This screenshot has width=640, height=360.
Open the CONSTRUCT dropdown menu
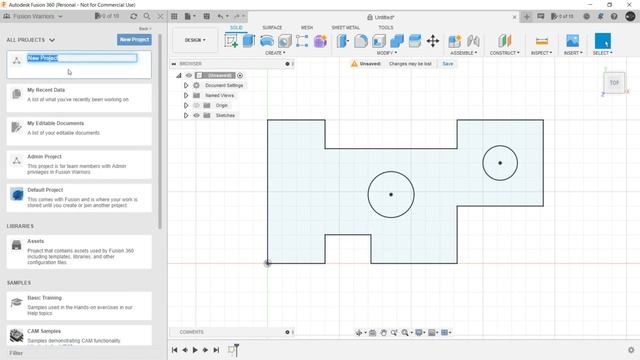point(504,53)
